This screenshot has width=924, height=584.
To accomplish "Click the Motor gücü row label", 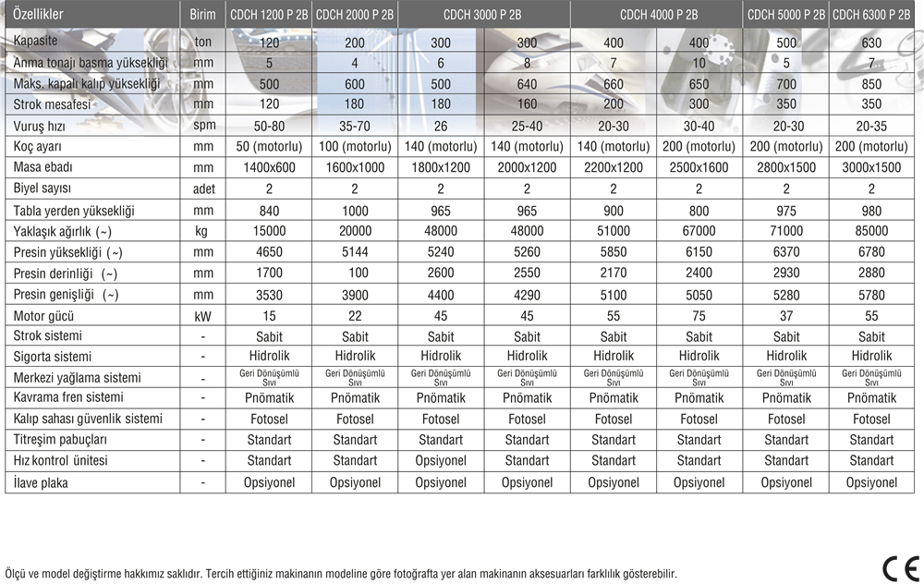I will coord(43,316).
